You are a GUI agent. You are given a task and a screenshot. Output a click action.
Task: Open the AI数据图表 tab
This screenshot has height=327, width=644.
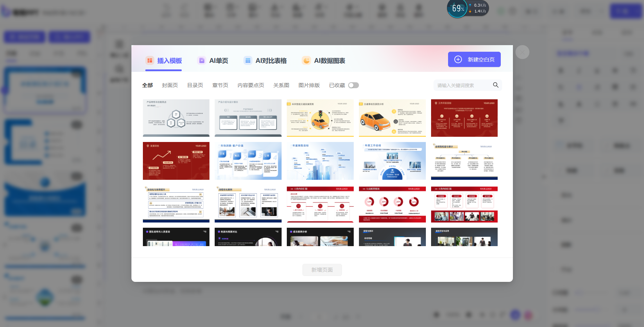[329, 61]
